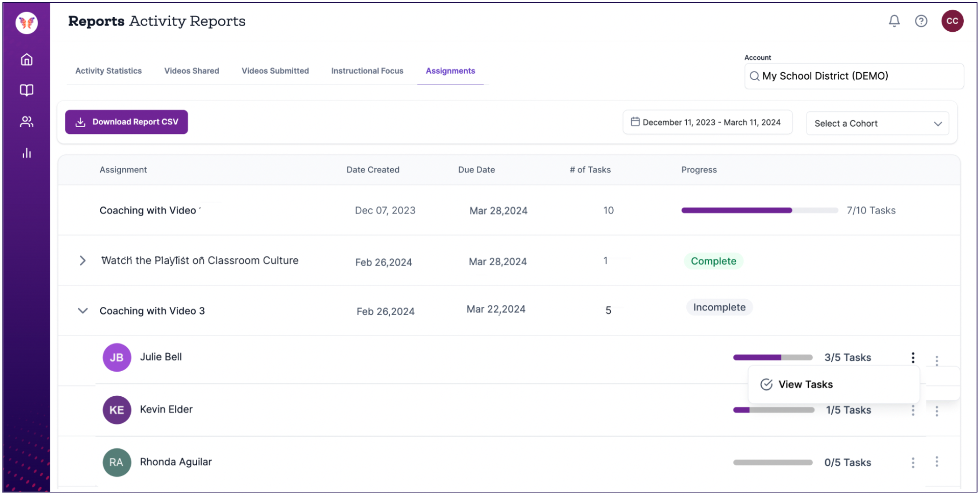The height and width of the screenshot is (496, 980).
Task: Click the Download Report CSV button
Action: (126, 122)
